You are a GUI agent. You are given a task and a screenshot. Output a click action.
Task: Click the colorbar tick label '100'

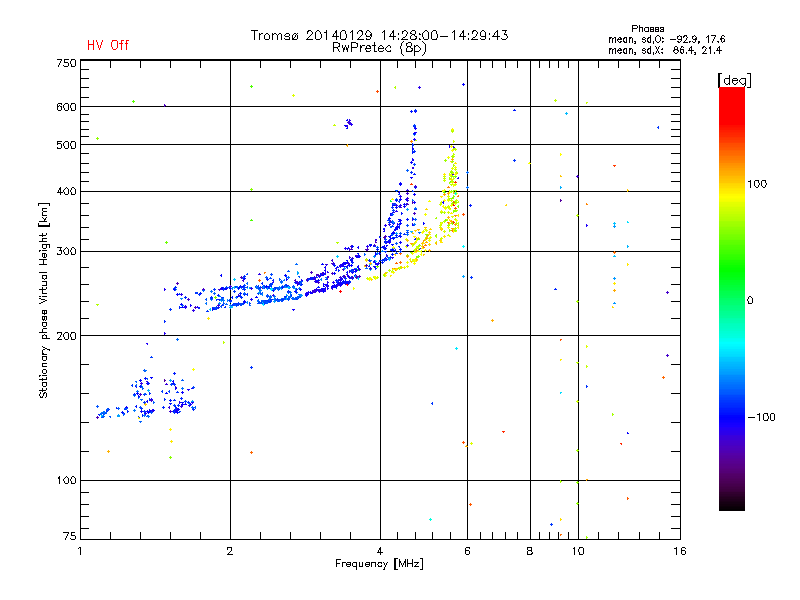click(757, 184)
